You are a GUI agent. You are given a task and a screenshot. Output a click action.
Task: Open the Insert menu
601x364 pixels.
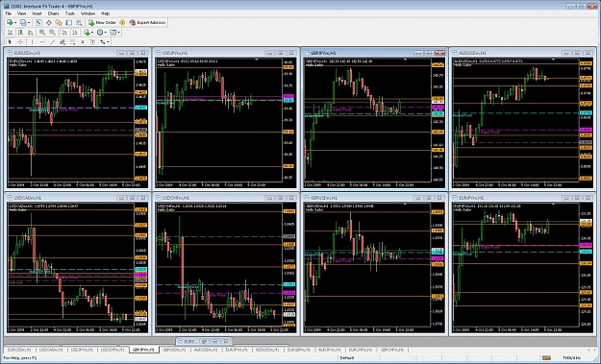[37, 13]
